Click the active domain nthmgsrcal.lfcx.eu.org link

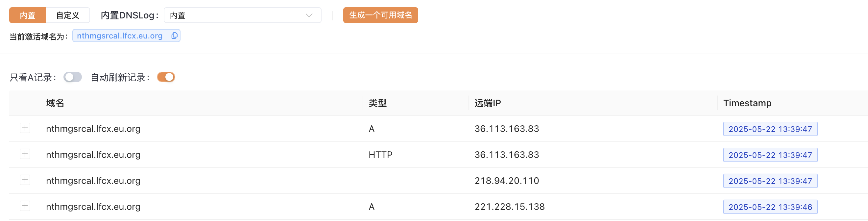(x=120, y=36)
